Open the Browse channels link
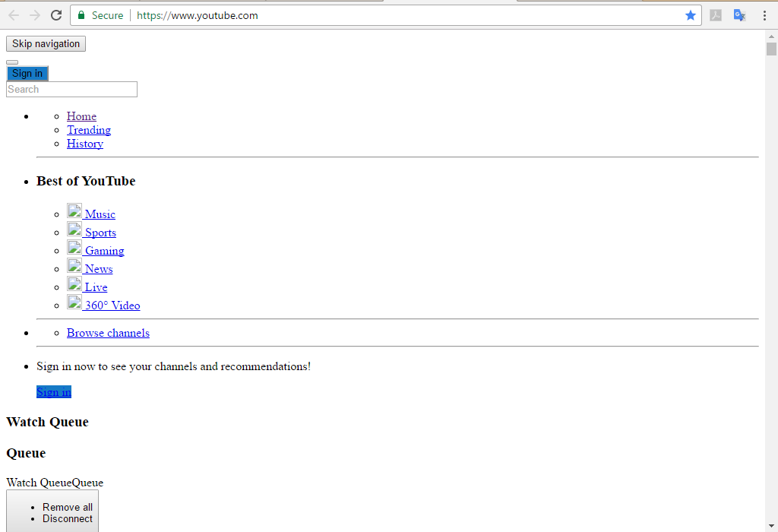The height and width of the screenshot is (532, 778). (x=108, y=333)
